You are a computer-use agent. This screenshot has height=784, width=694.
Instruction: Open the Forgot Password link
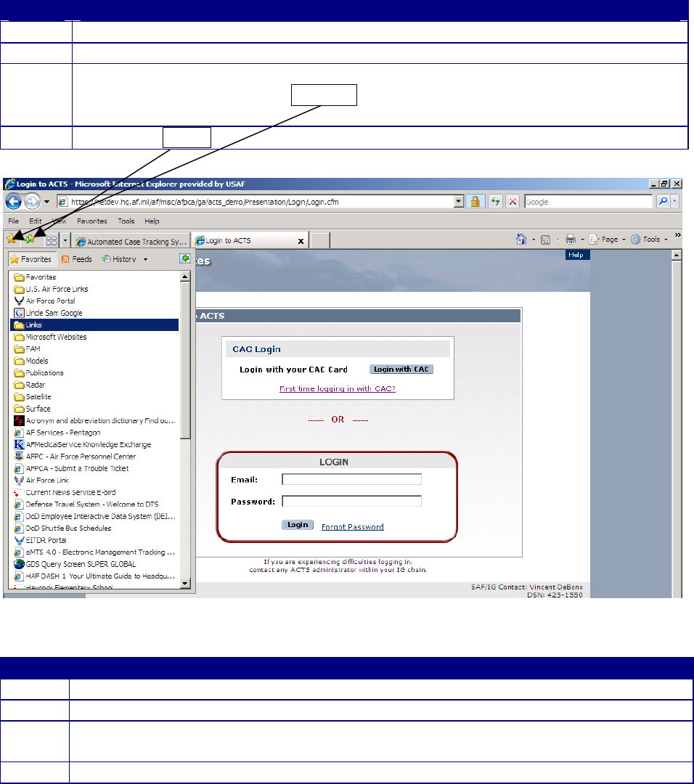[353, 526]
